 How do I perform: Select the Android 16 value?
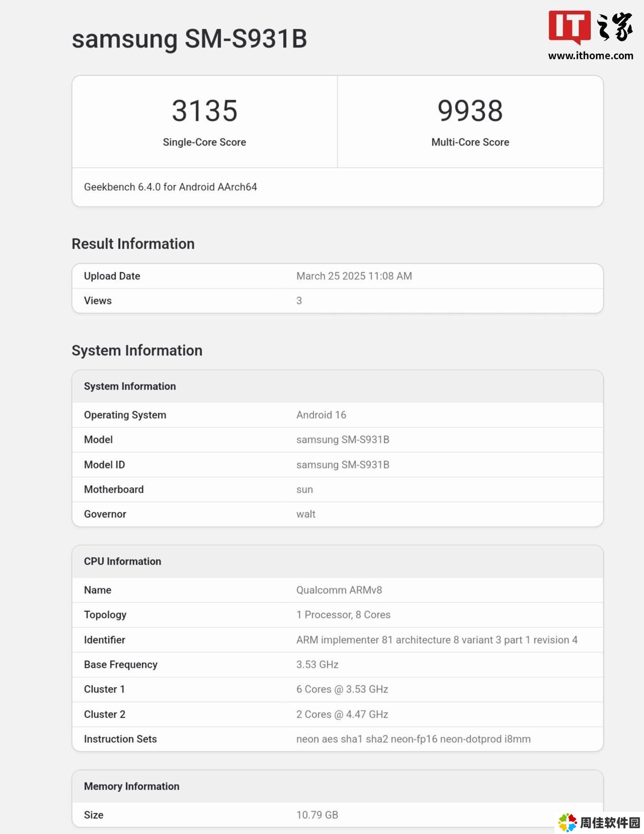pyautogui.click(x=321, y=415)
